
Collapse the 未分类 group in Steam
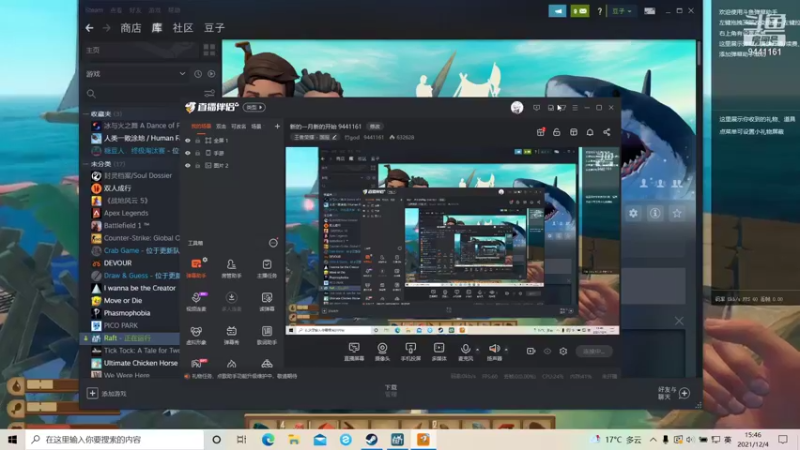(85, 164)
